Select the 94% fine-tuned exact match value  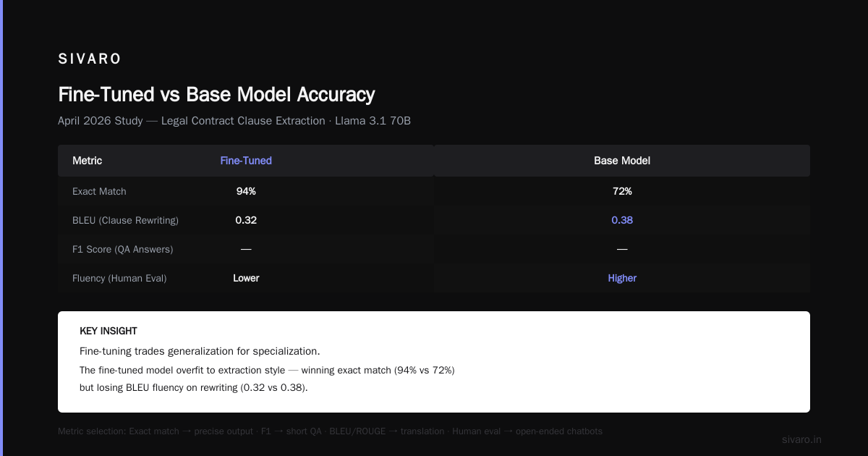(x=246, y=191)
